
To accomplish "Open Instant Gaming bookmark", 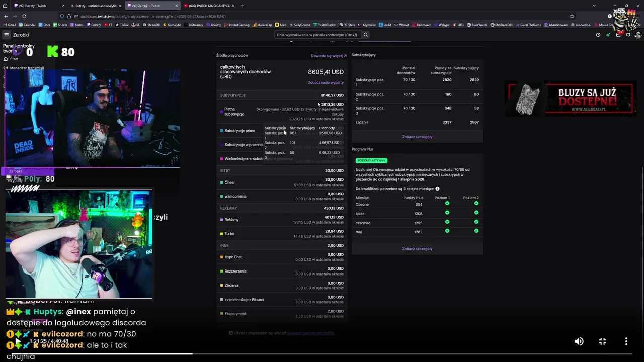I will [x=236, y=25].
